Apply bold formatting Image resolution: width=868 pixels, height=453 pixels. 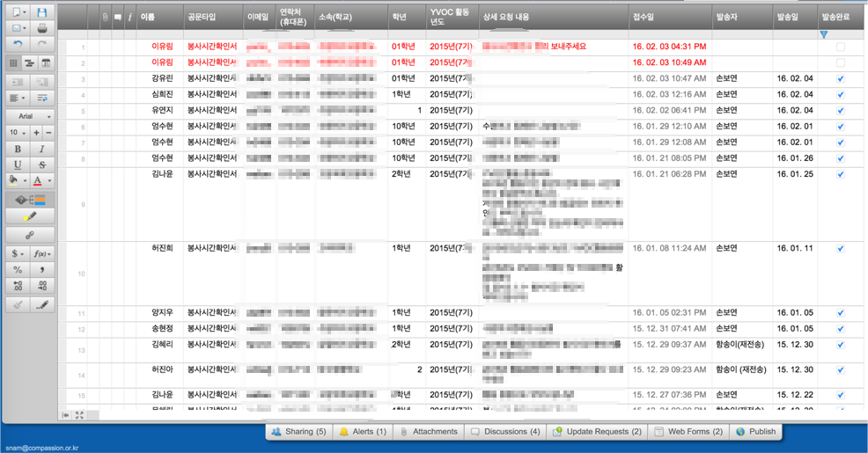pos(18,149)
